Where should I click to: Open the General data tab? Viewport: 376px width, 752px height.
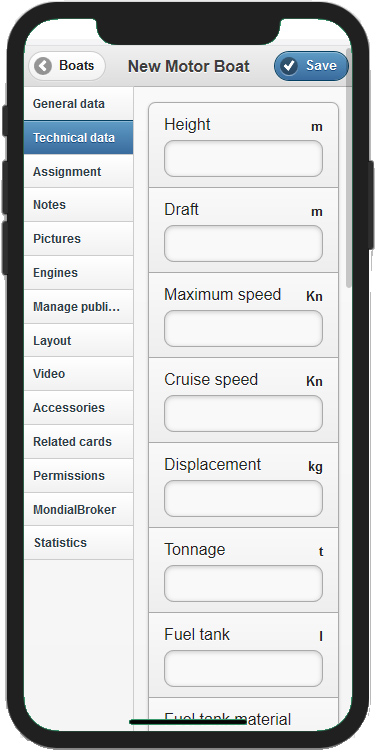pos(79,104)
